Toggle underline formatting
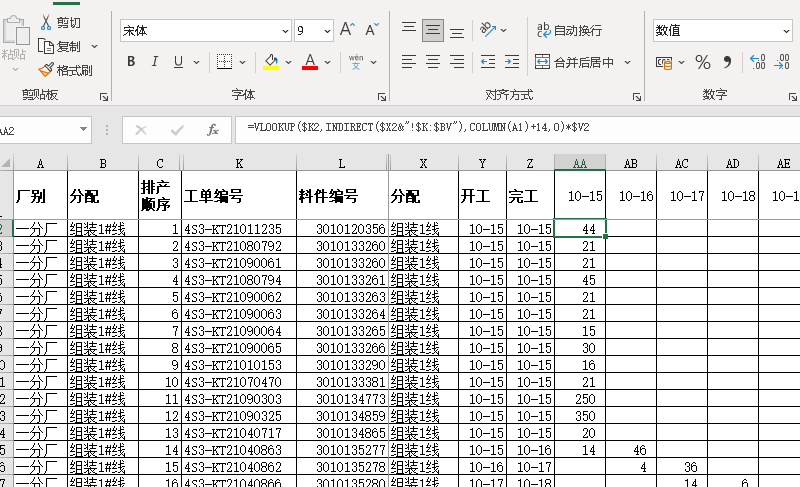 click(178, 62)
